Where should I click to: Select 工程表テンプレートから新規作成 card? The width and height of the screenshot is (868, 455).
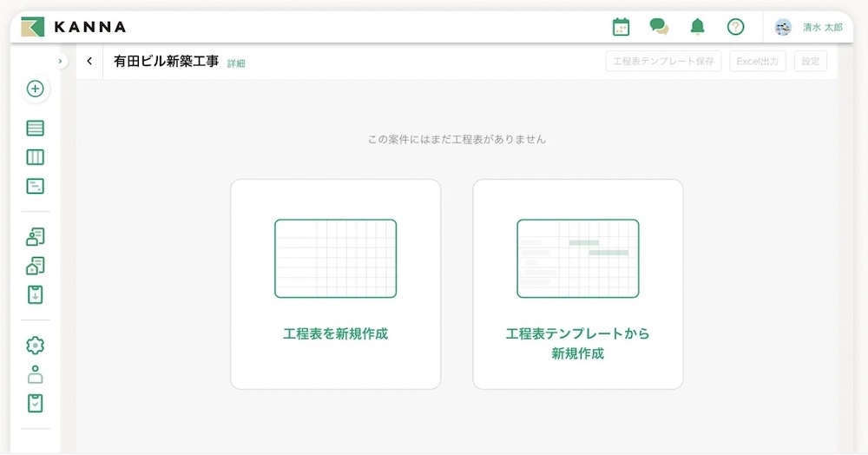point(577,284)
